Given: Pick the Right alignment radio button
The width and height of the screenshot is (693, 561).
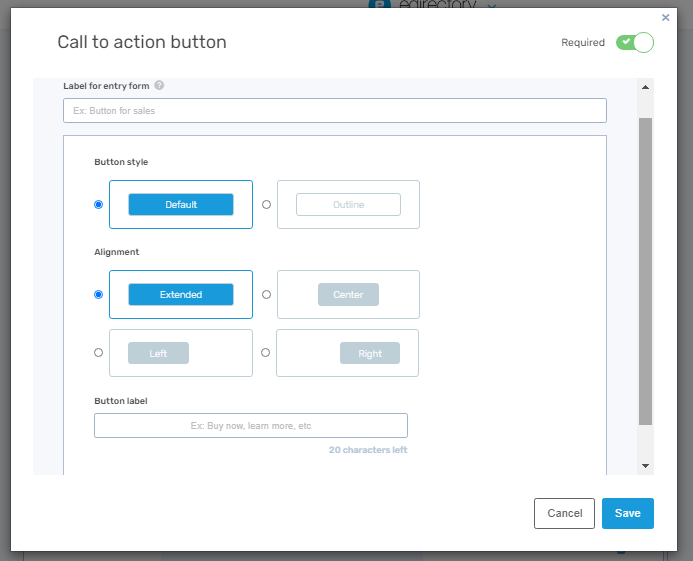Looking at the screenshot, I should [266, 353].
